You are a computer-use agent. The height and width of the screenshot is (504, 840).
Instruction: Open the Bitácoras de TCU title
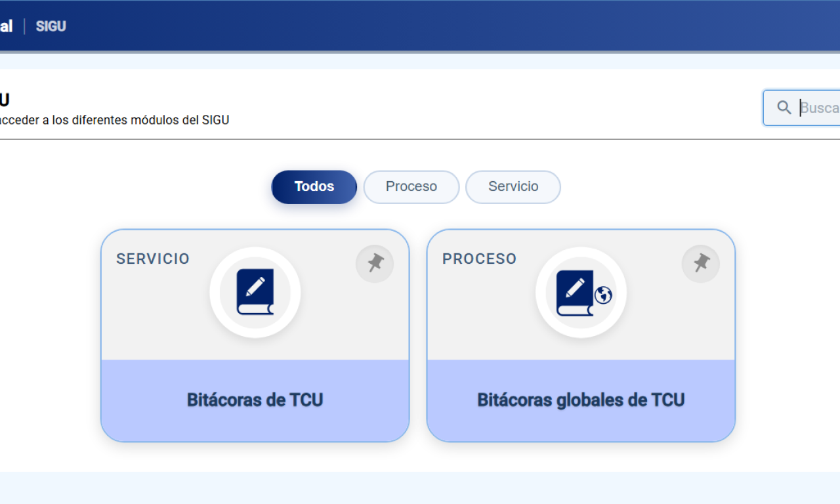[x=255, y=400]
